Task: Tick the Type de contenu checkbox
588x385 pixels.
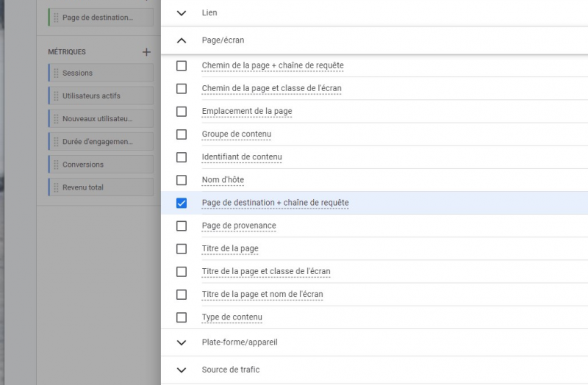Action: click(x=182, y=317)
